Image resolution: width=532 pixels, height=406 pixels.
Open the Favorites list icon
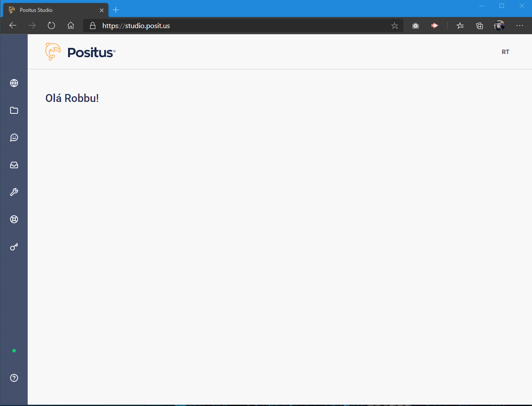pos(460,25)
